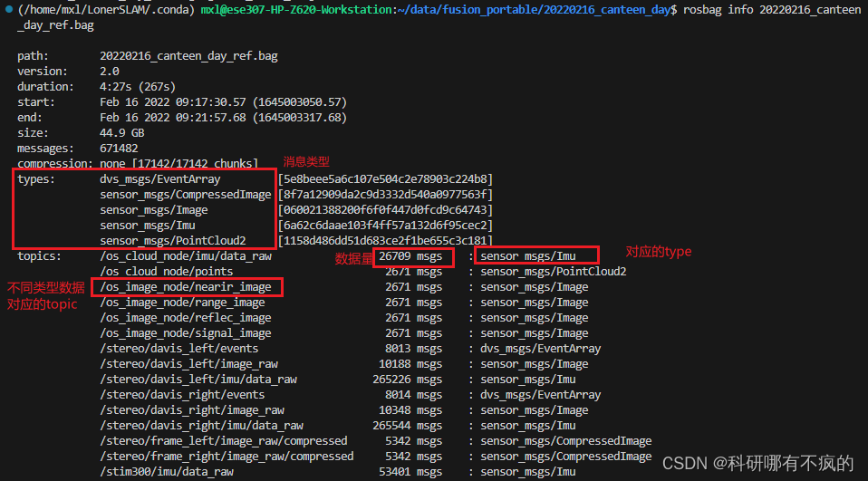Click the duration value 4:27s (267s)

(138, 87)
